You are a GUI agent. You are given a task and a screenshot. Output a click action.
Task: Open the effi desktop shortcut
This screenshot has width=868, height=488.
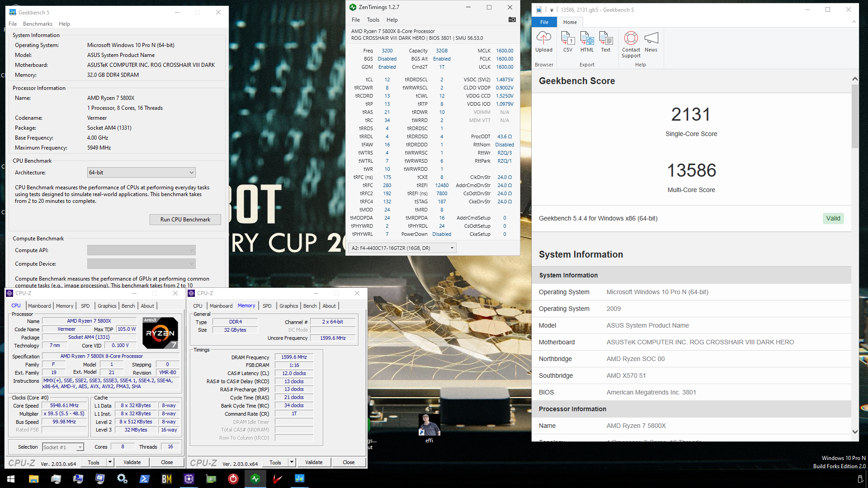[x=429, y=428]
